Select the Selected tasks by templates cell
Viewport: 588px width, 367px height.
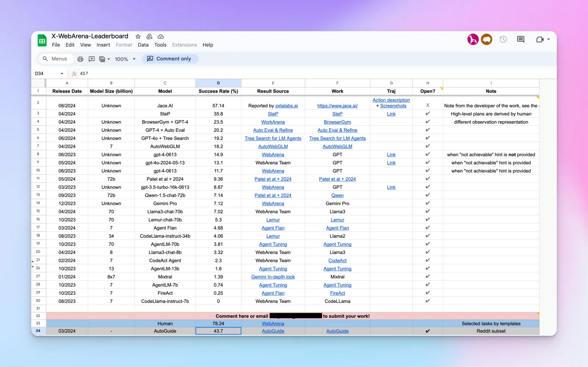(x=491, y=324)
